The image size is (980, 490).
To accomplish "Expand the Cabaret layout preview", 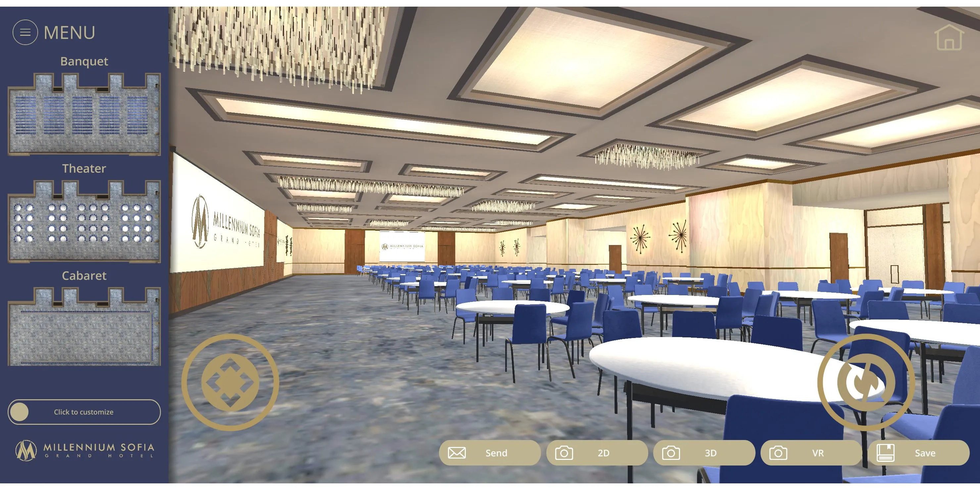I will click(84, 332).
